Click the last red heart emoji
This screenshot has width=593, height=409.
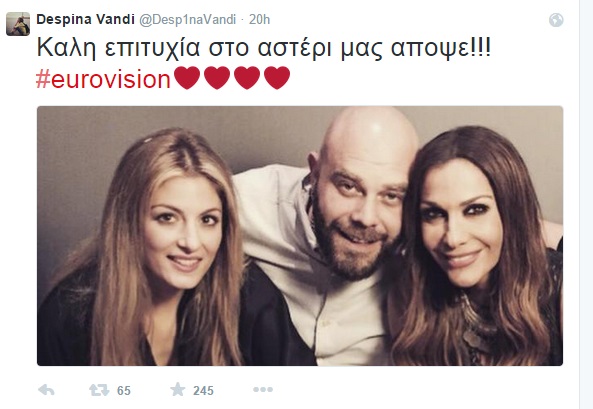(x=277, y=78)
